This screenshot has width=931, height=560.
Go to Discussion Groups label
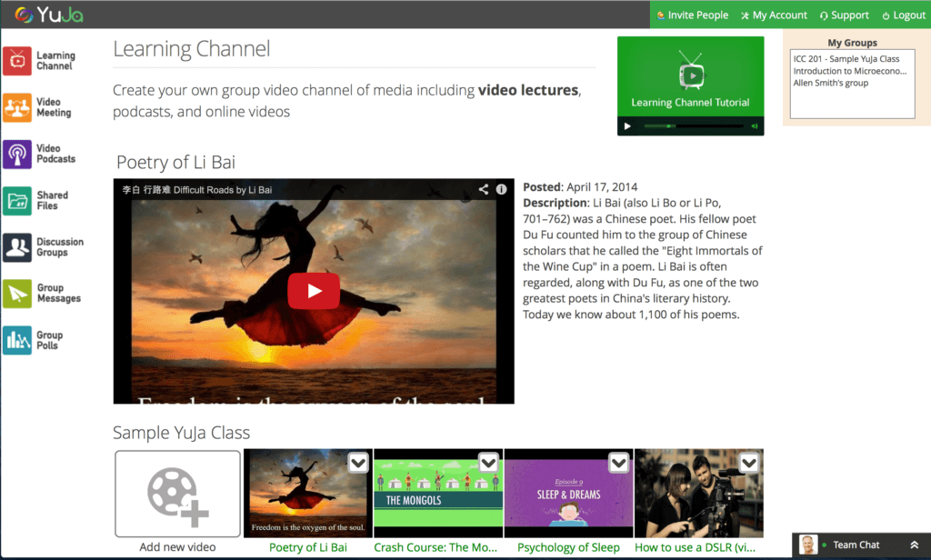60,247
